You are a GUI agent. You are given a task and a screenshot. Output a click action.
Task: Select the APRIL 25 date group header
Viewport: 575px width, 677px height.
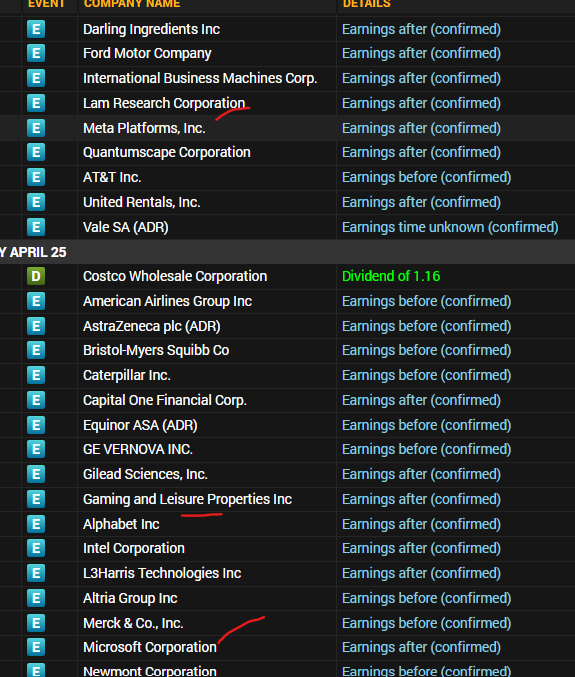[x=288, y=252]
